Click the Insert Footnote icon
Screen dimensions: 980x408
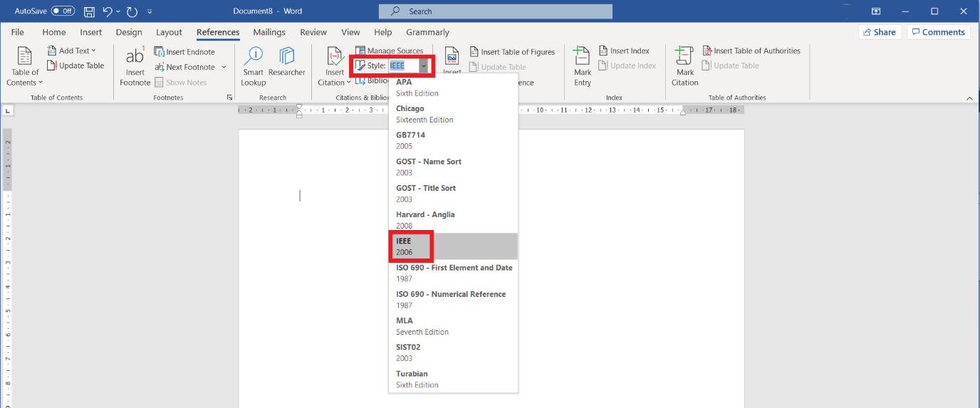pos(135,66)
